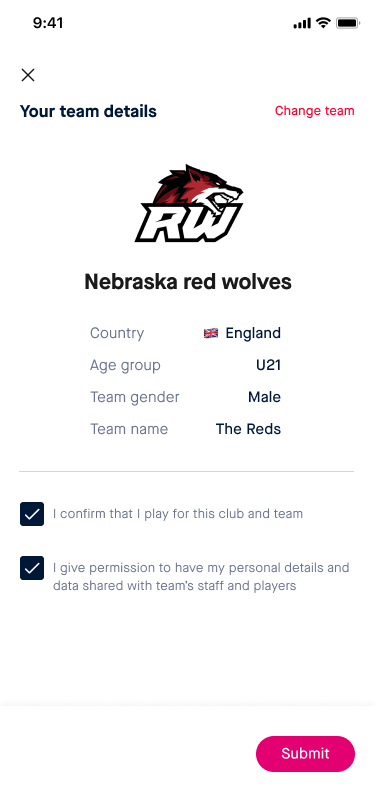Tap the permission to share data text

point(201,577)
